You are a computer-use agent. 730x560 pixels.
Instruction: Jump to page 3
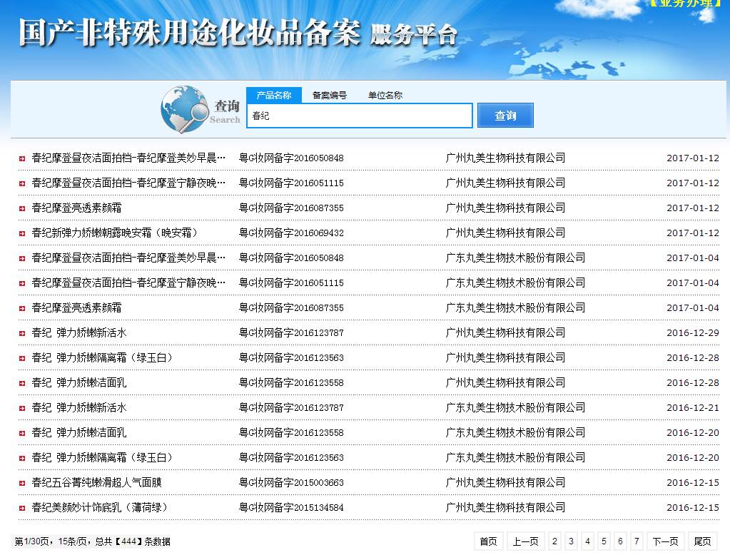click(572, 541)
